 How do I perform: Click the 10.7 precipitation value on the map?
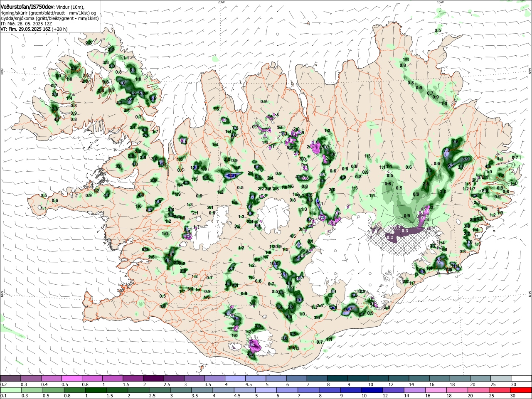[x=348, y=309]
